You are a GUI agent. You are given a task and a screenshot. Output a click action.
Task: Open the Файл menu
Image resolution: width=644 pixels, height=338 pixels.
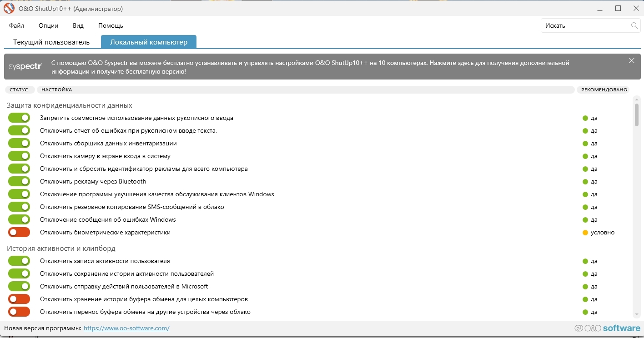16,25
